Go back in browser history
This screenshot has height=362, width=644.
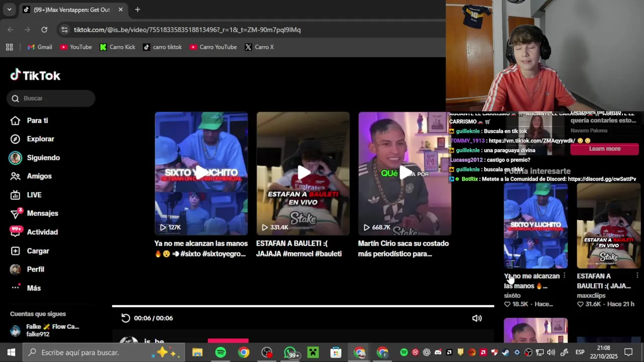tap(11, 30)
